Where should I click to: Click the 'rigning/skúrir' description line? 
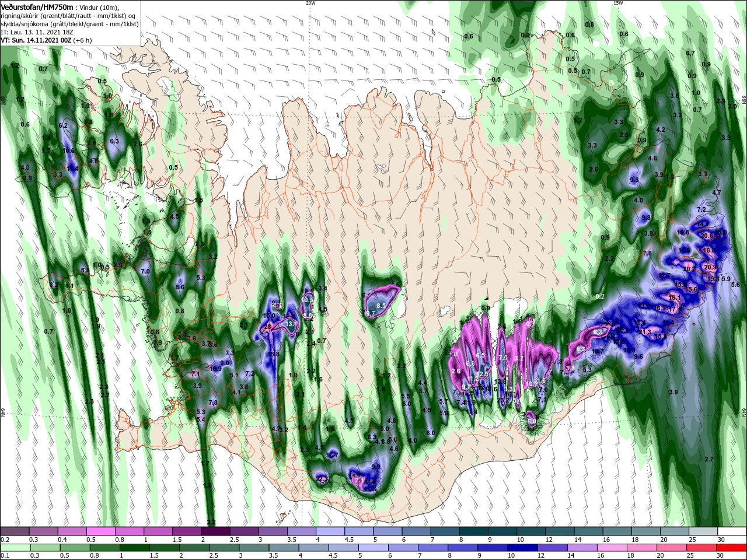[x=68, y=16]
